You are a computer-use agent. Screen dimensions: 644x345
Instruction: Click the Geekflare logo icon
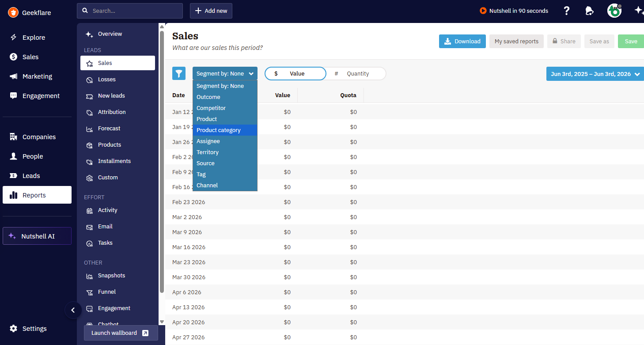(13, 12)
